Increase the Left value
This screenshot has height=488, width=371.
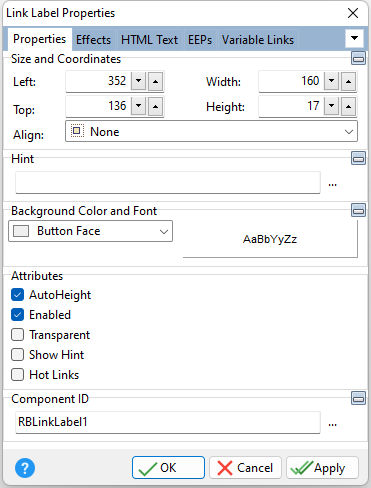(x=155, y=81)
